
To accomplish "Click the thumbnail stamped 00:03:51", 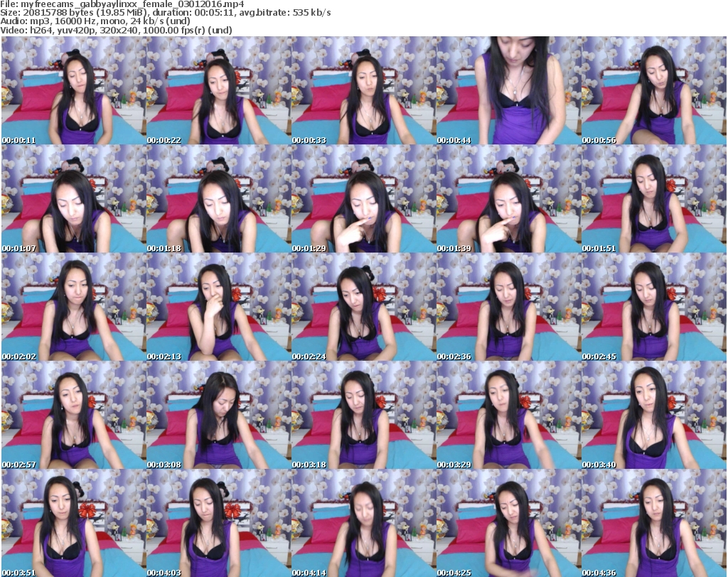I will point(74,523).
